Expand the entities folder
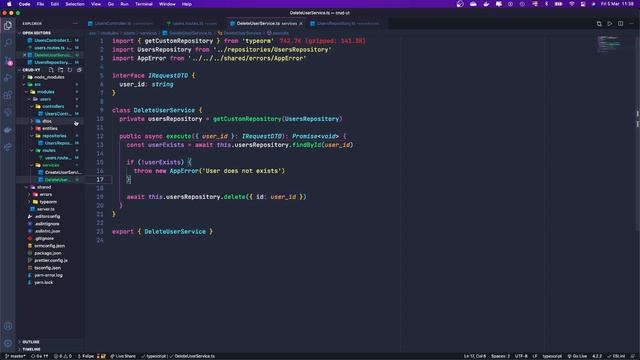The height and width of the screenshot is (360, 640). (x=49, y=129)
